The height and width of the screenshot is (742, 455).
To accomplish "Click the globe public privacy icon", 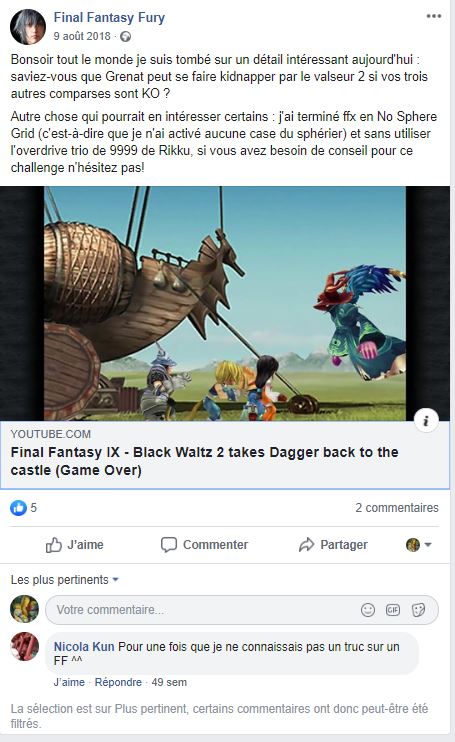I will (125, 36).
